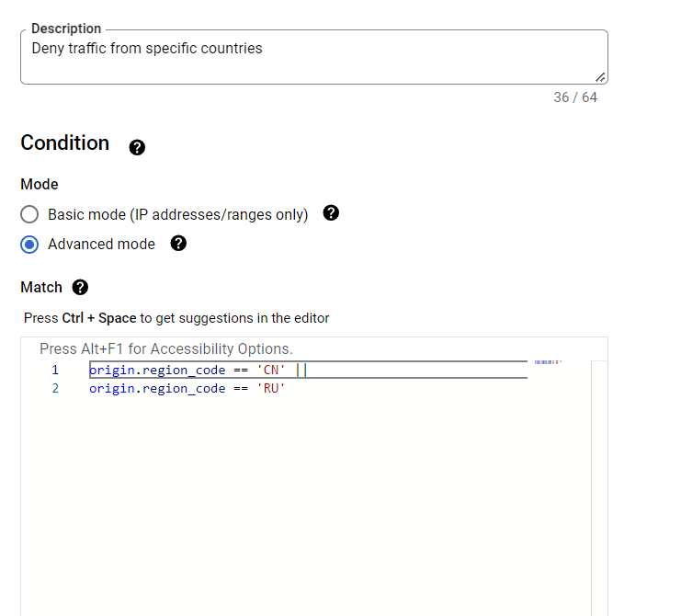Open help for Basic mode option
This screenshot has width=681, height=616.
coord(332,213)
